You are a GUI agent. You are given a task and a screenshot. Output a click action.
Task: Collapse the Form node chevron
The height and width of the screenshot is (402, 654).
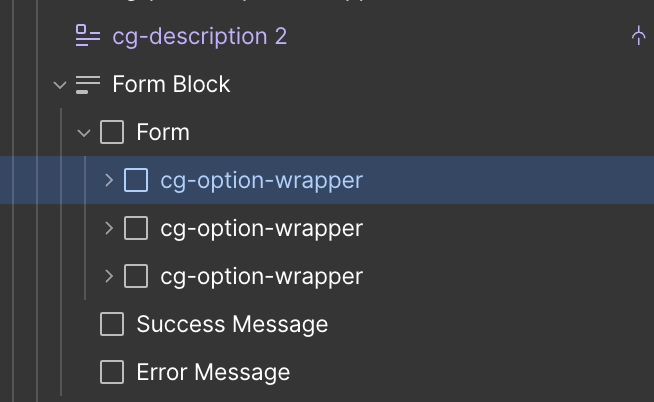pos(85,133)
